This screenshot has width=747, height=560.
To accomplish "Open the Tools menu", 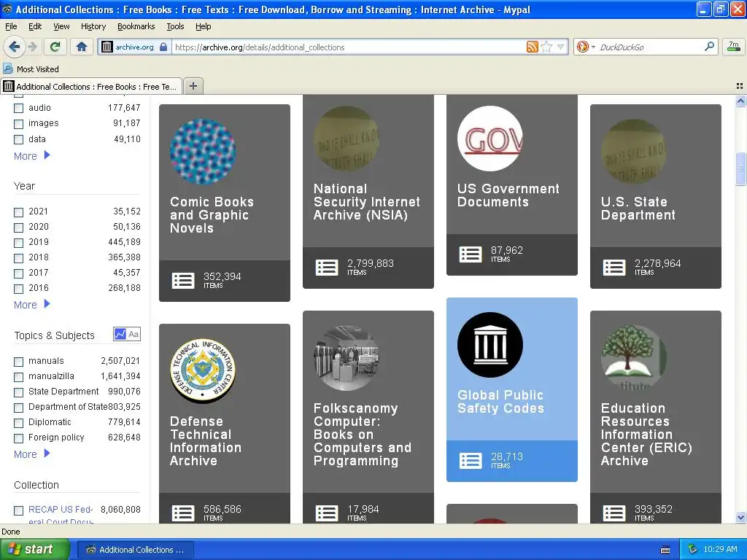I will (x=175, y=26).
